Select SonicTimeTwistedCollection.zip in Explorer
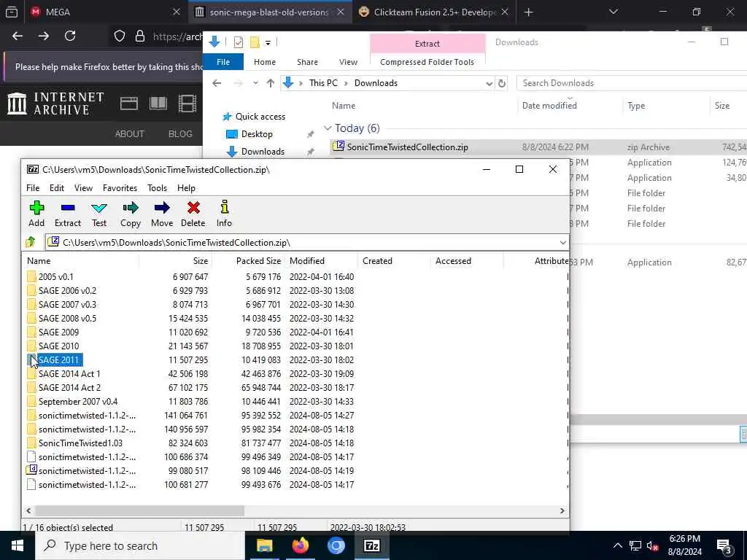 click(407, 147)
